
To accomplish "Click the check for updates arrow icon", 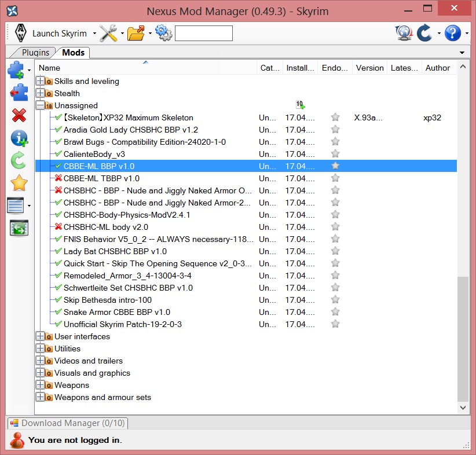I will point(424,33).
